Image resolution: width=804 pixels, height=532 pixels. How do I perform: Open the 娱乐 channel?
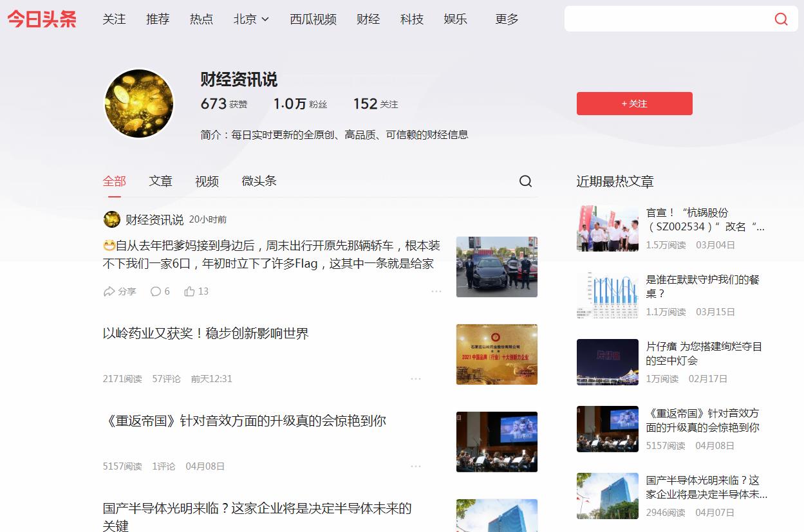click(x=456, y=19)
